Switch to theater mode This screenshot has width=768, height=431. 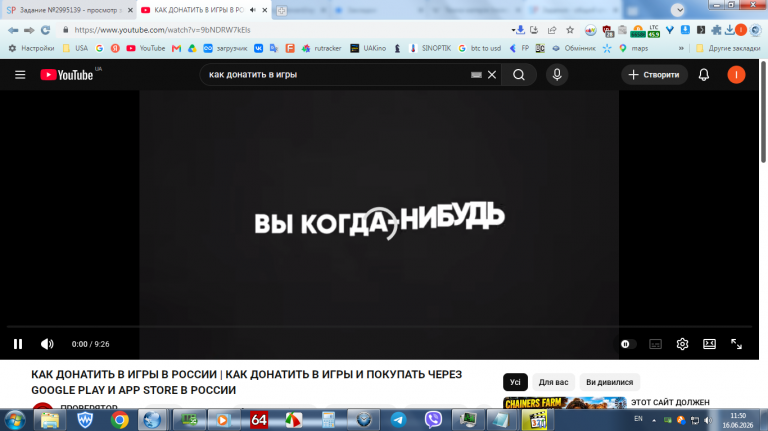[709, 344]
